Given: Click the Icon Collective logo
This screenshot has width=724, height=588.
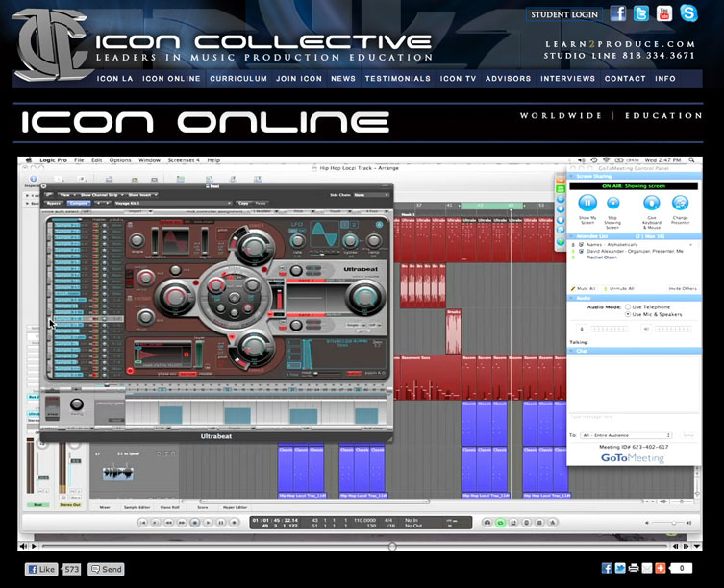Looking at the screenshot, I should [53, 43].
